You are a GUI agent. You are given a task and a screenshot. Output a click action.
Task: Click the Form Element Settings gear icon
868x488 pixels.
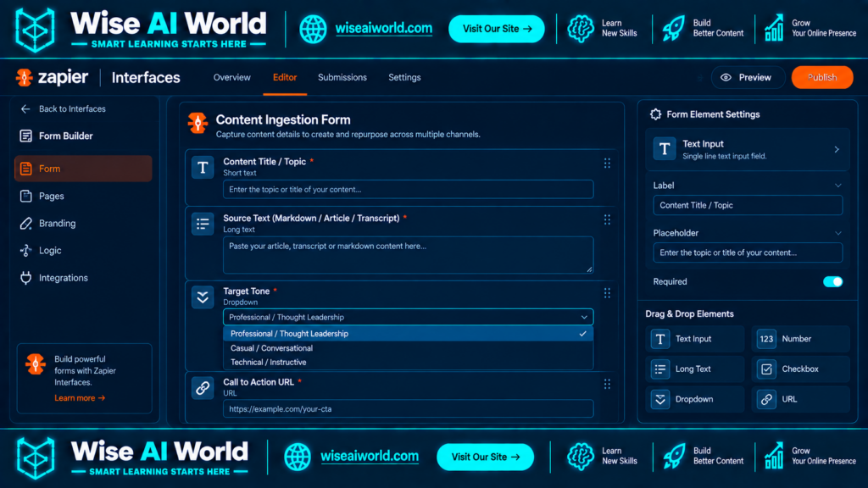point(655,114)
